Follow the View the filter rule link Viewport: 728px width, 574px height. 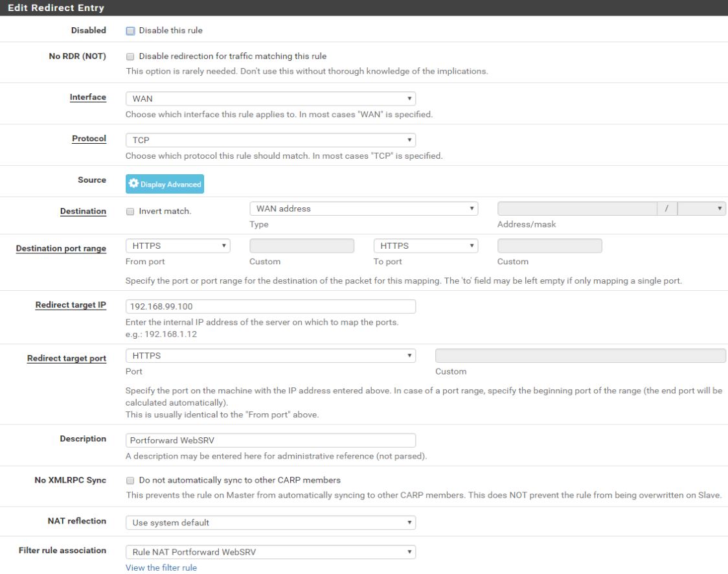point(161,568)
